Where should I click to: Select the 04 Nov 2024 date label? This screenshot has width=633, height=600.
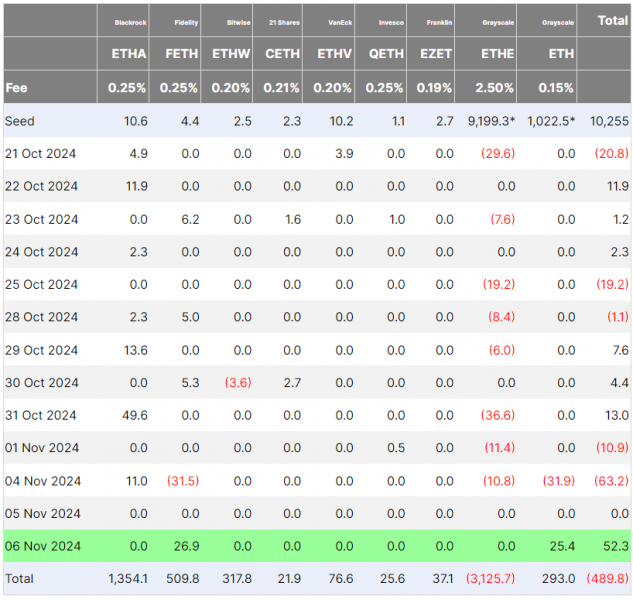(x=43, y=481)
